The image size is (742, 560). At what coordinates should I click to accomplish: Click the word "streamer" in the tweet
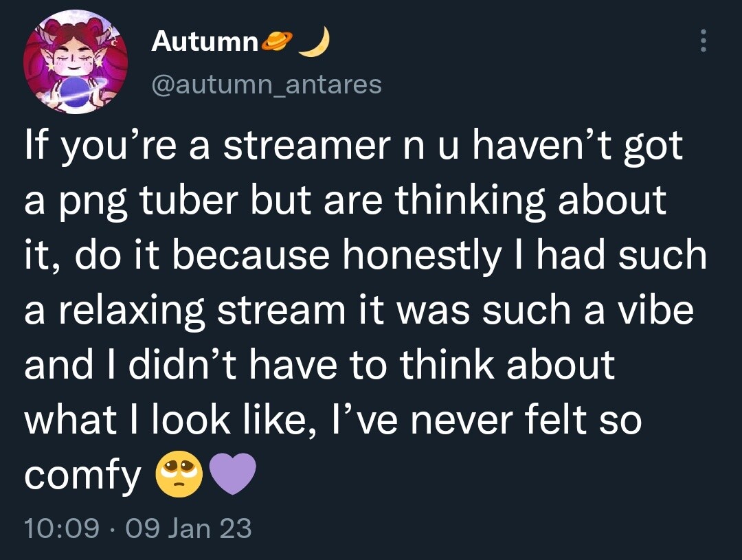click(306, 146)
